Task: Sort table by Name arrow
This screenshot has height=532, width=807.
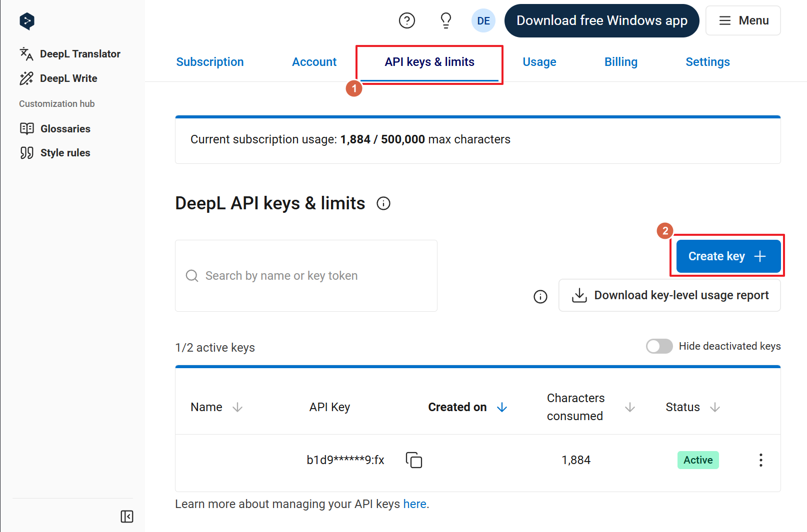Action: coord(237,407)
